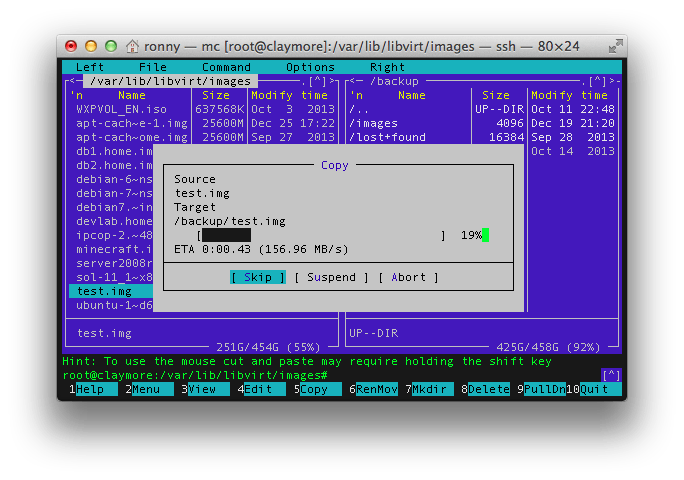Click the /backup path header
The height and width of the screenshot is (480, 684).
[394, 81]
